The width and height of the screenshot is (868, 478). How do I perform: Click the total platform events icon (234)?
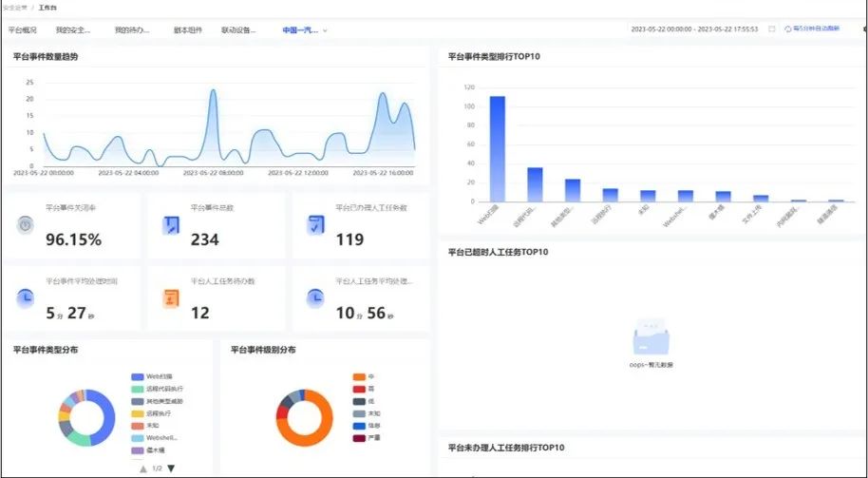(x=171, y=225)
